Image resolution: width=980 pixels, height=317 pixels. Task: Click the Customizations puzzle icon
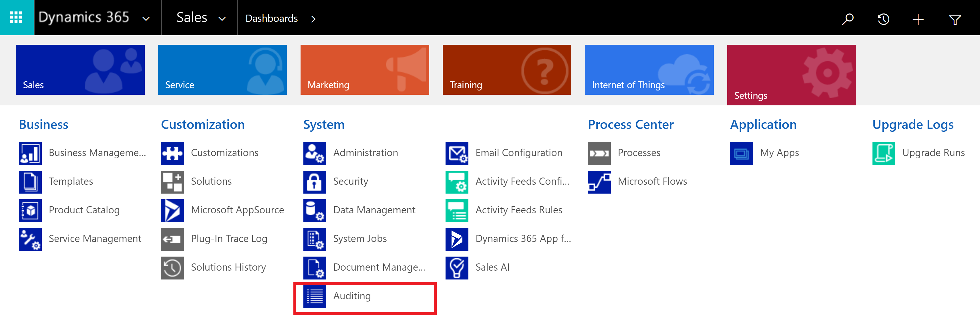[172, 153]
